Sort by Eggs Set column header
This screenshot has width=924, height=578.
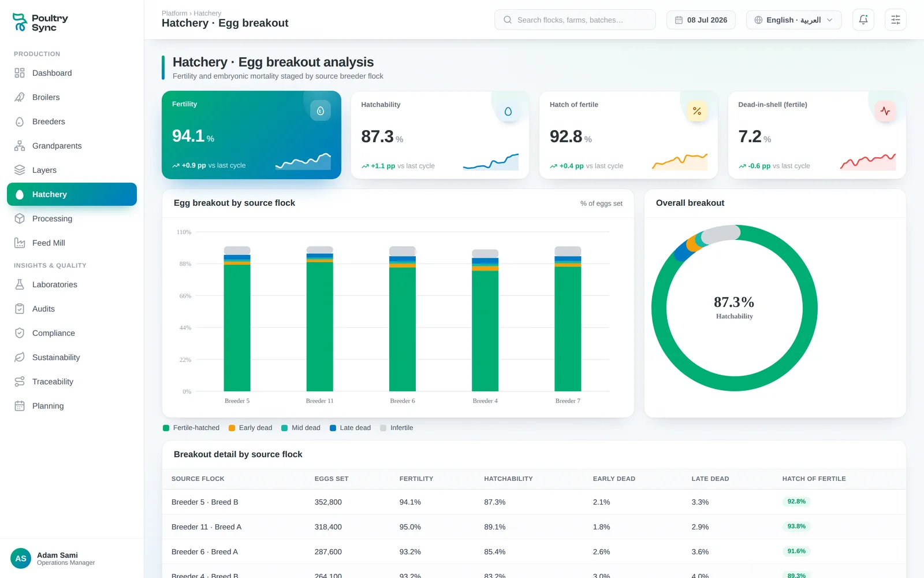point(331,479)
